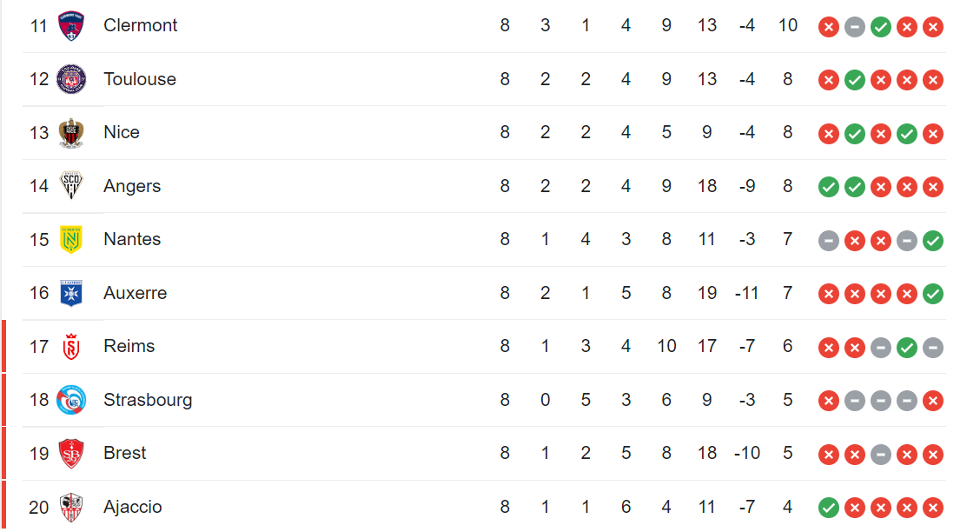Click the Strasbourg club crest
This screenshot has height=532, width=980.
pos(71,400)
